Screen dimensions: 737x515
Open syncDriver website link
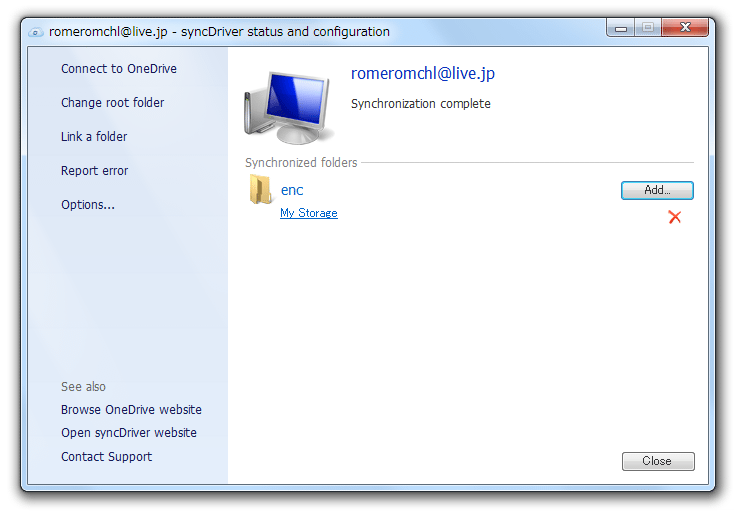[129, 433]
